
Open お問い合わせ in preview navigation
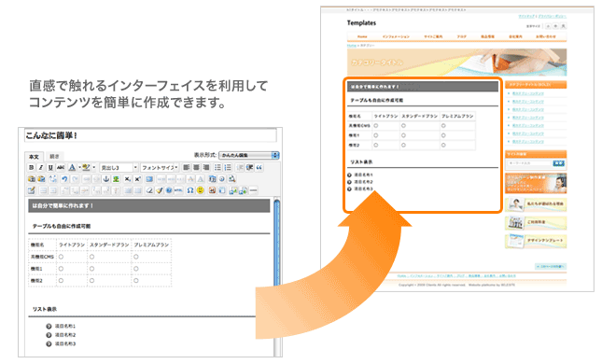(546, 36)
